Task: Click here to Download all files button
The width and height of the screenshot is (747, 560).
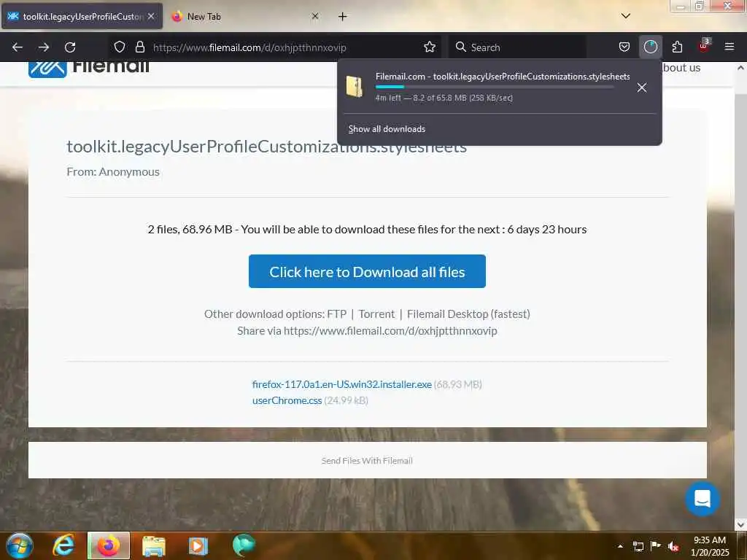Action: (x=367, y=271)
